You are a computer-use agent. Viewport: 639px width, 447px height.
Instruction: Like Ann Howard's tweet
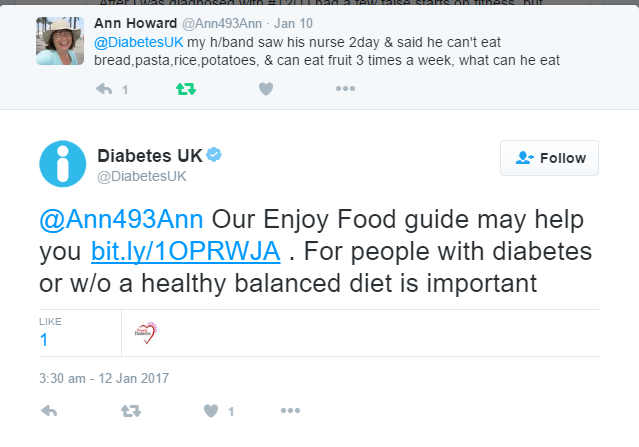[x=266, y=89]
